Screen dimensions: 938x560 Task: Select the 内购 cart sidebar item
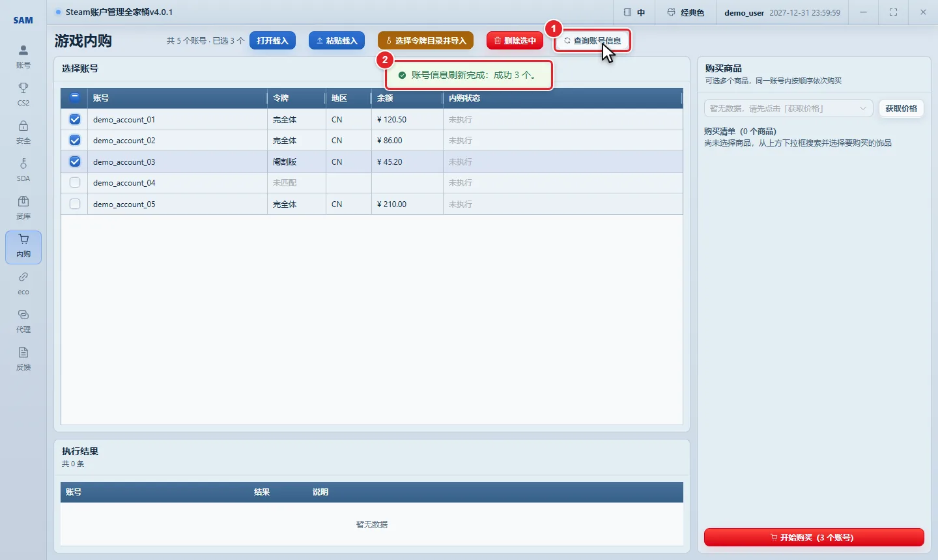pyautogui.click(x=23, y=247)
